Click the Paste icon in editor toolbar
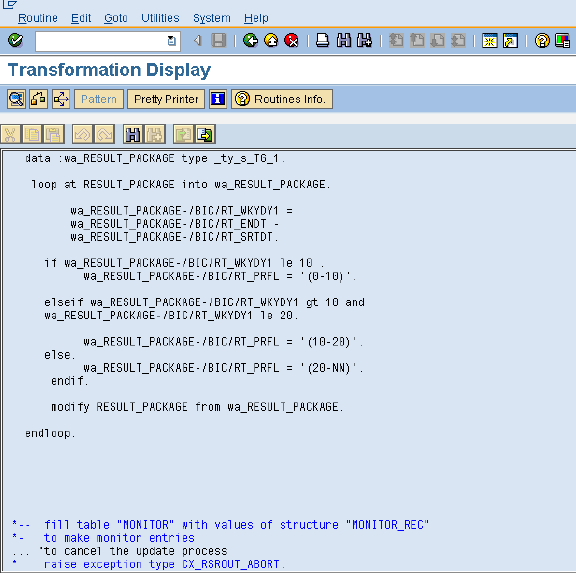 [x=54, y=134]
